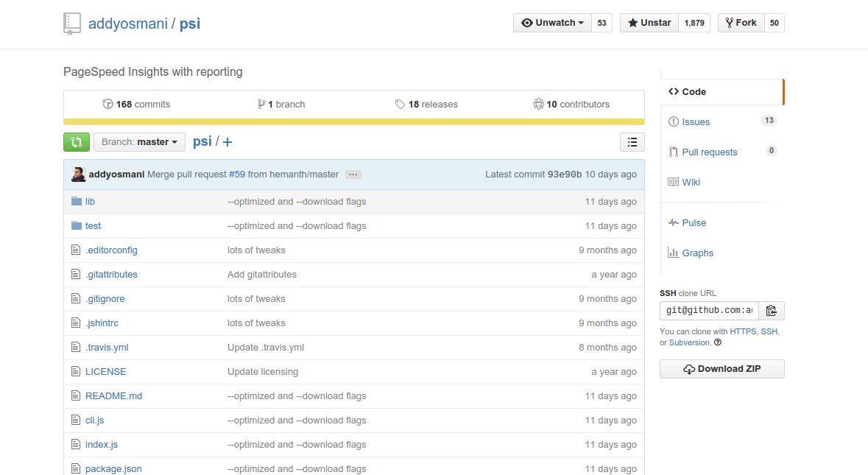Click the file icon next to LICENSE
The width and height of the screenshot is (868, 475).
point(76,372)
